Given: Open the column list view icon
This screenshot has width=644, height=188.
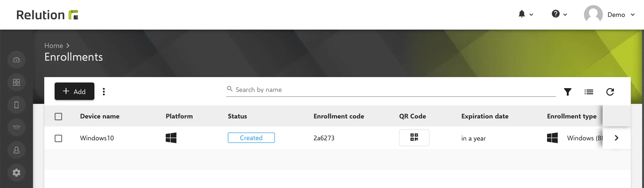Looking at the screenshot, I should click(x=589, y=92).
